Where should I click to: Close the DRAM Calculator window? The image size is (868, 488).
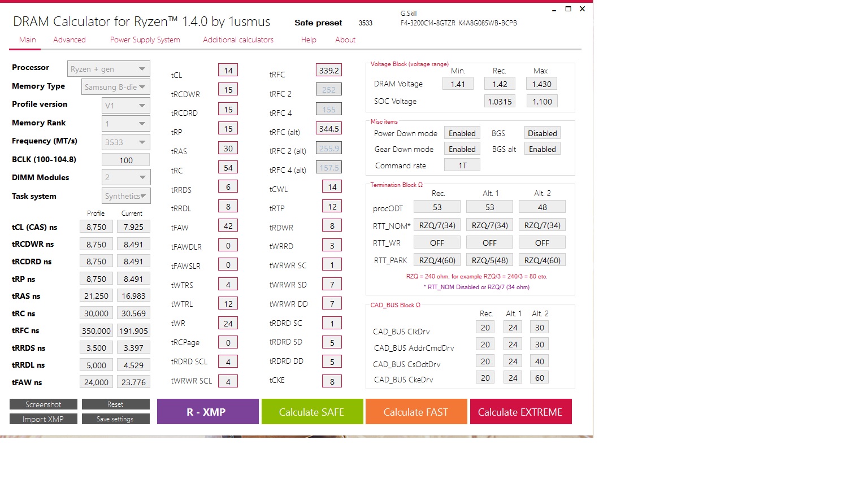click(582, 9)
